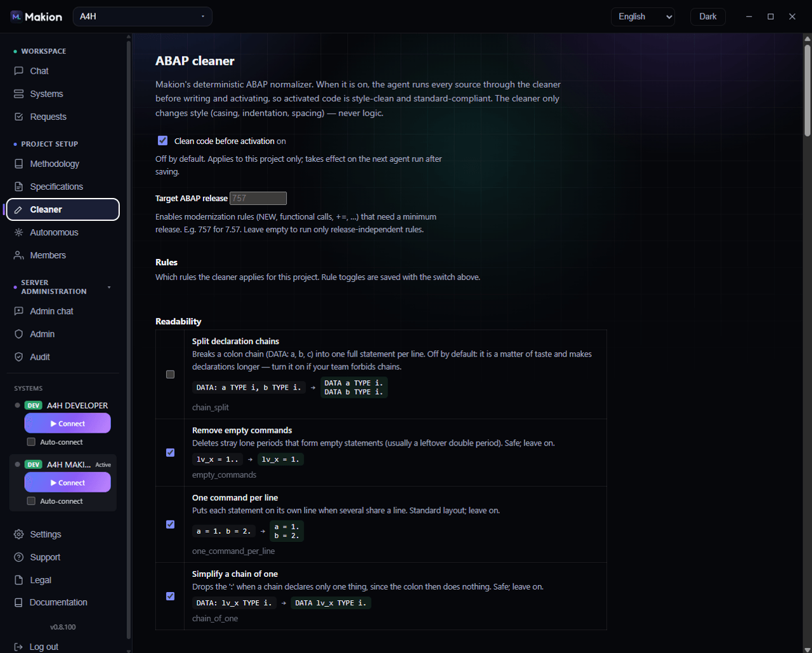Click the chain_split rule identifier

[211, 407]
